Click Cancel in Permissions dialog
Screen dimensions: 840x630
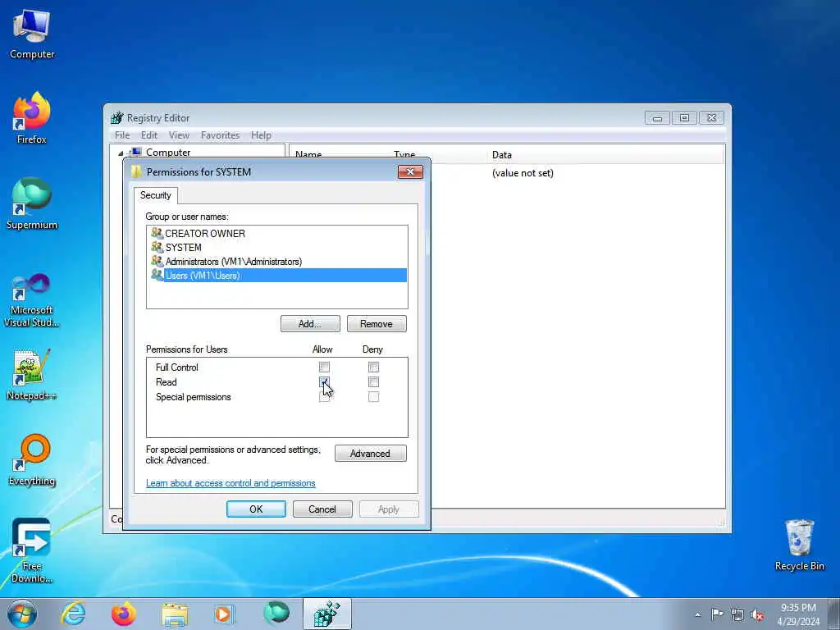pyautogui.click(x=322, y=509)
